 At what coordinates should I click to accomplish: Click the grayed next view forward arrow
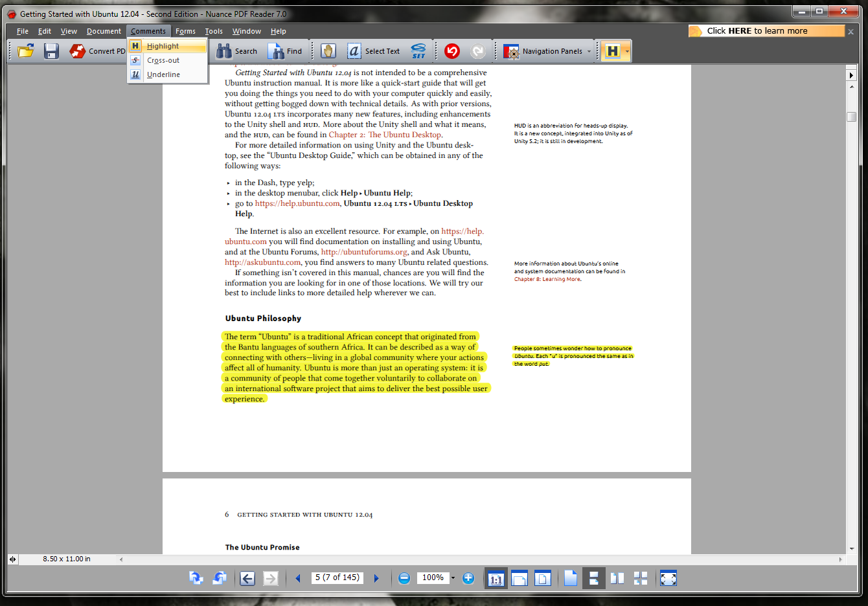click(x=271, y=578)
